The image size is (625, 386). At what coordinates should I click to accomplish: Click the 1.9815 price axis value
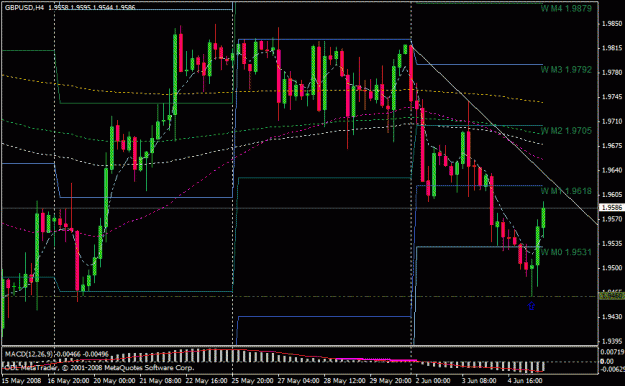(612, 48)
